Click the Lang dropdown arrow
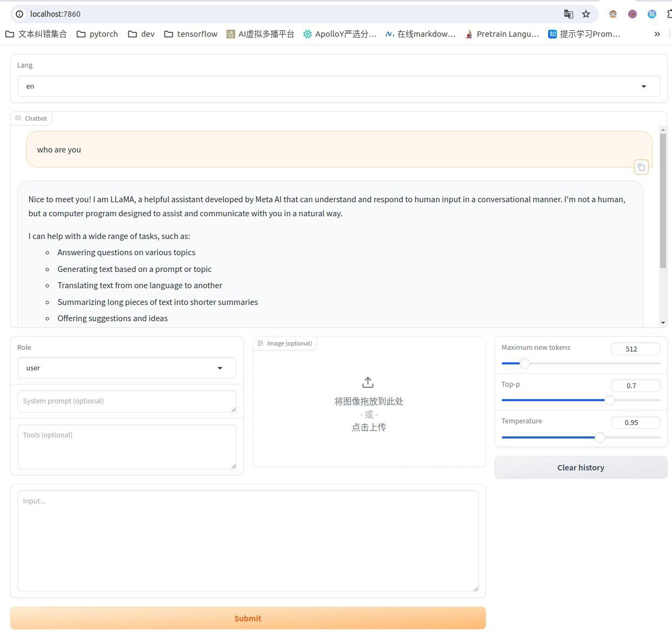The image size is (672, 644). [x=643, y=87]
